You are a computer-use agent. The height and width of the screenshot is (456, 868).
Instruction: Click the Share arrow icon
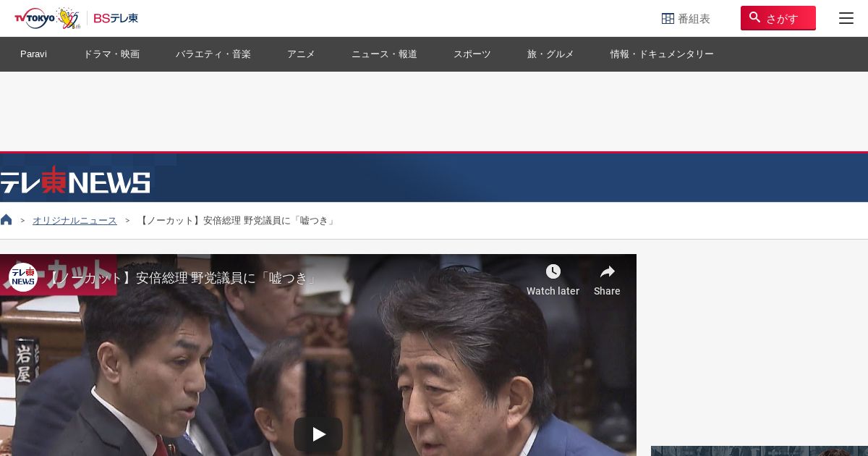point(607,272)
